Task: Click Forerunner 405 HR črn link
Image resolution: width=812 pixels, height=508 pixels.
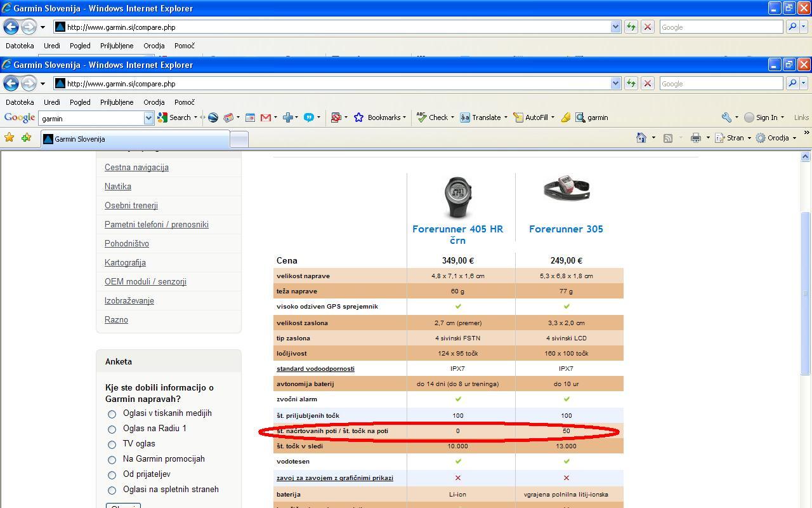Action: coord(457,234)
